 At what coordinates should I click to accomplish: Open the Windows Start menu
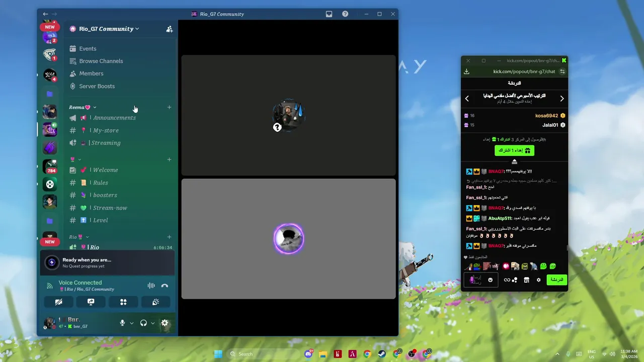point(218,354)
